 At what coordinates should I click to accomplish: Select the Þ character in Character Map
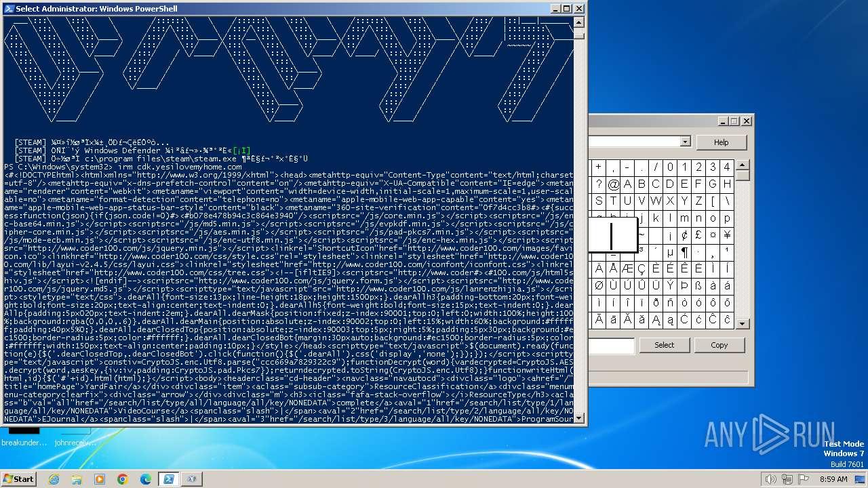coord(684,286)
